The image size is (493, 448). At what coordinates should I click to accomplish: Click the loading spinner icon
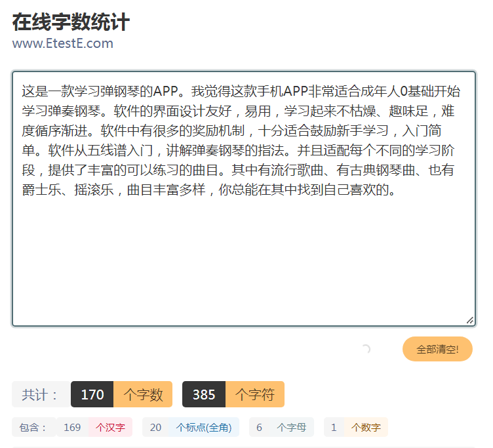pos(366,349)
